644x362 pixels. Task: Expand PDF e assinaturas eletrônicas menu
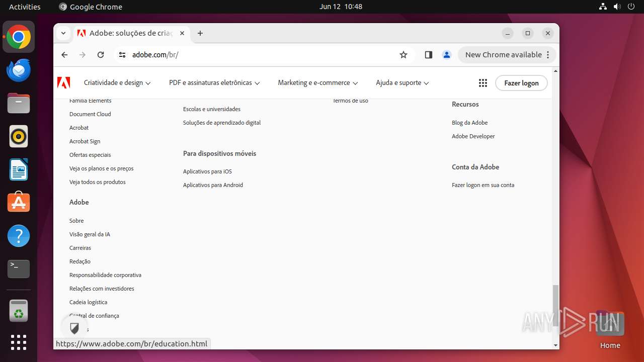(x=214, y=83)
